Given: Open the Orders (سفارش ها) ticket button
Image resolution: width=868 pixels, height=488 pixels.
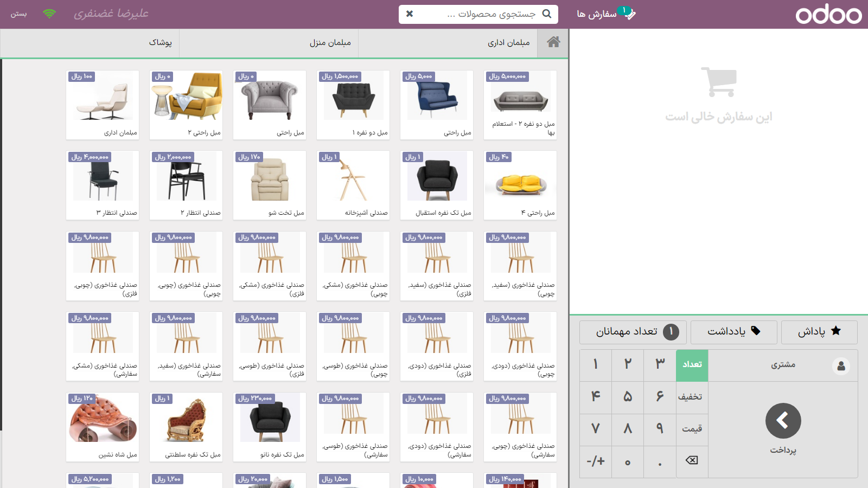Looking at the screenshot, I should [x=605, y=14].
